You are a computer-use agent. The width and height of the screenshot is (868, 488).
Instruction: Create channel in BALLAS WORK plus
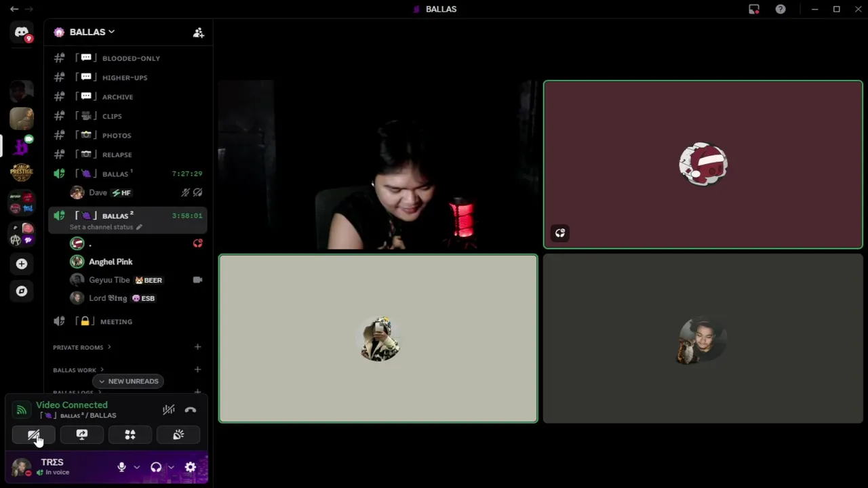click(x=197, y=369)
